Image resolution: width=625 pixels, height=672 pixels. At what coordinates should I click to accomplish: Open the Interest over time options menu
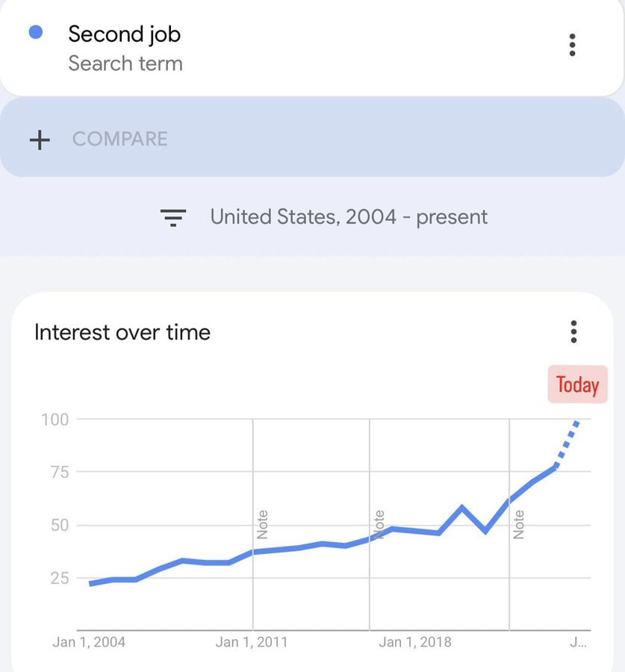[x=573, y=332]
